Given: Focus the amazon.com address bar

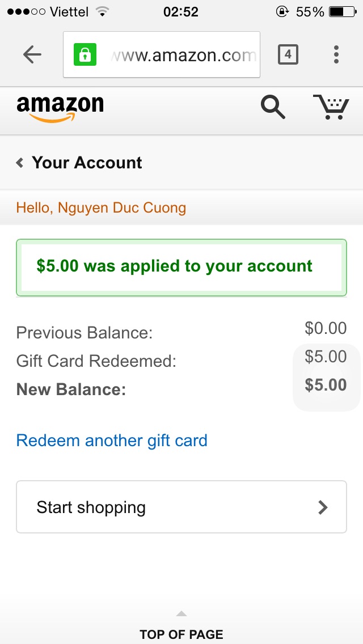Looking at the screenshot, I should 181,55.
